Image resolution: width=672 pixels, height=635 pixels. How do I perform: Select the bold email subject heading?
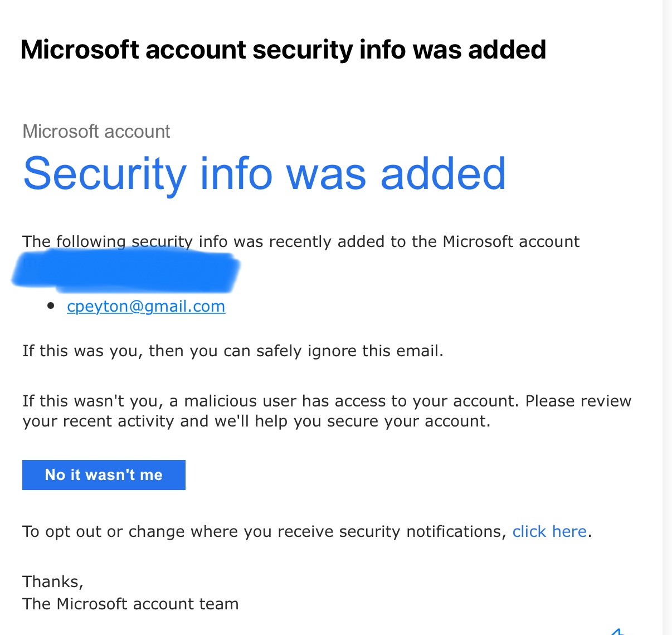click(x=283, y=50)
